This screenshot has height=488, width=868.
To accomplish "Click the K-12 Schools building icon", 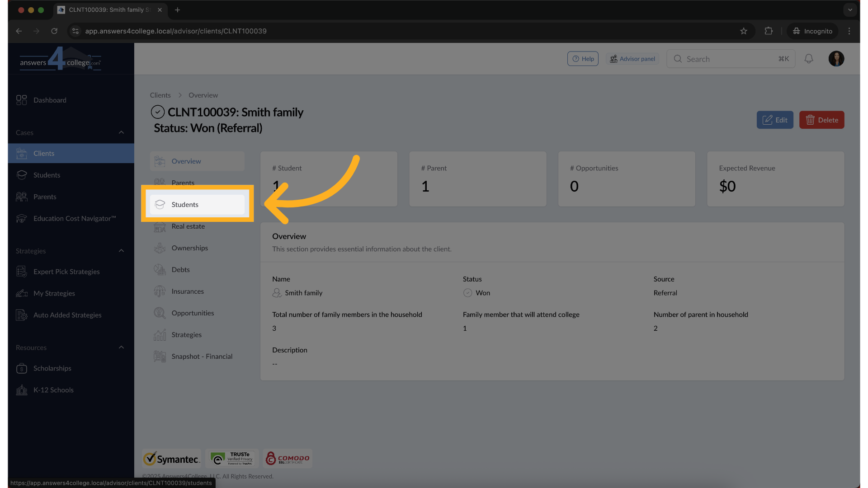I will click(x=21, y=390).
